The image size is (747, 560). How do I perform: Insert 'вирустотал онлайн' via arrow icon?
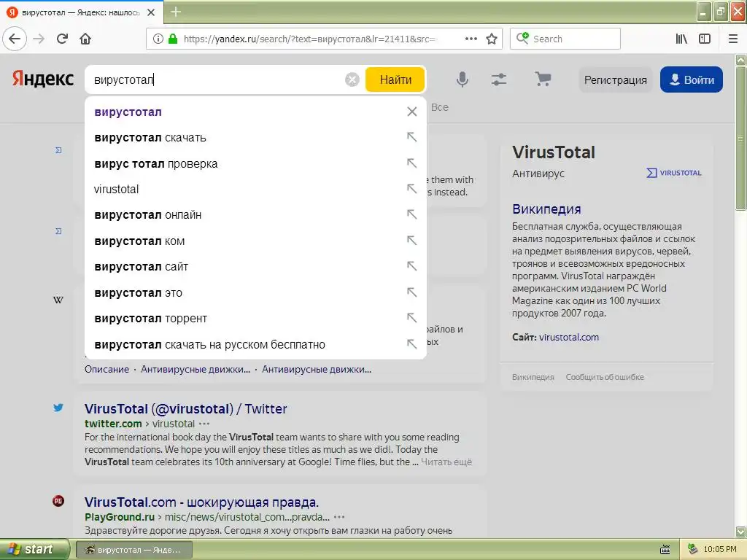click(412, 214)
